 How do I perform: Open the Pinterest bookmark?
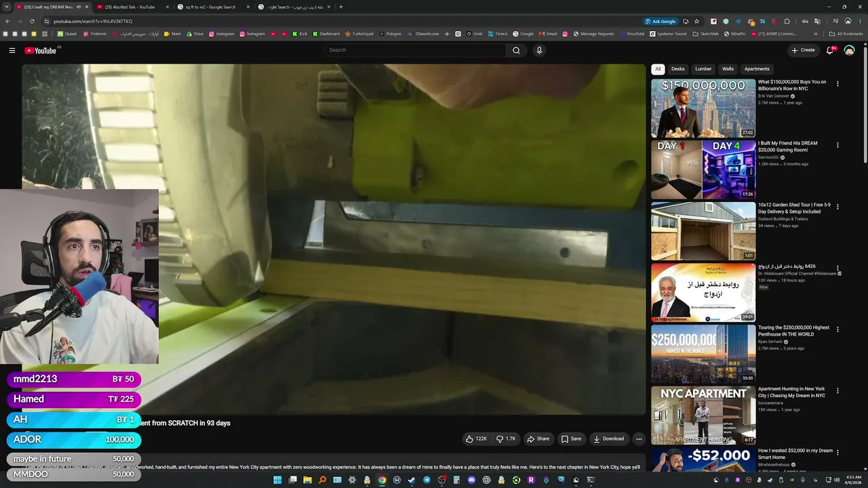95,34
